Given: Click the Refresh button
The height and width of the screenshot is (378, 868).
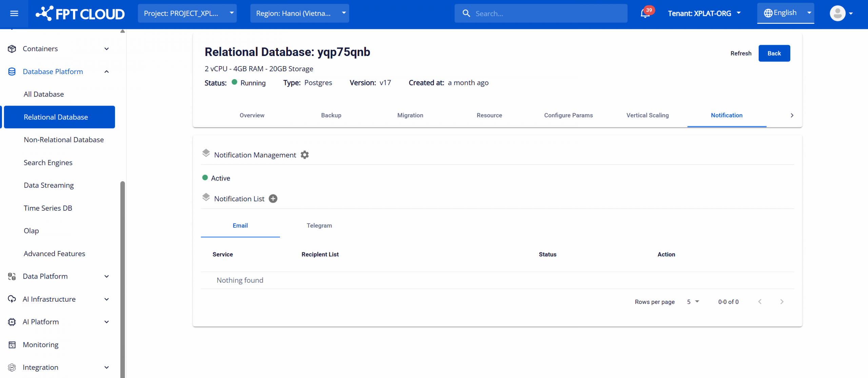Looking at the screenshot, I should [741, 53].
